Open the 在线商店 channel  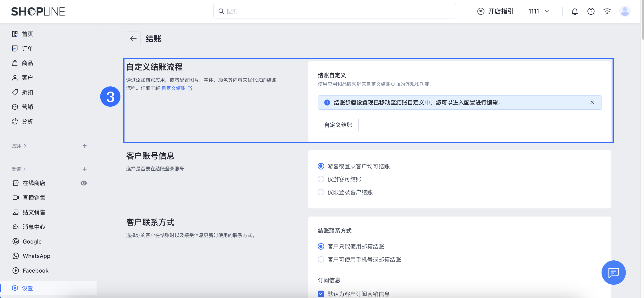click(x=34, y=183)
